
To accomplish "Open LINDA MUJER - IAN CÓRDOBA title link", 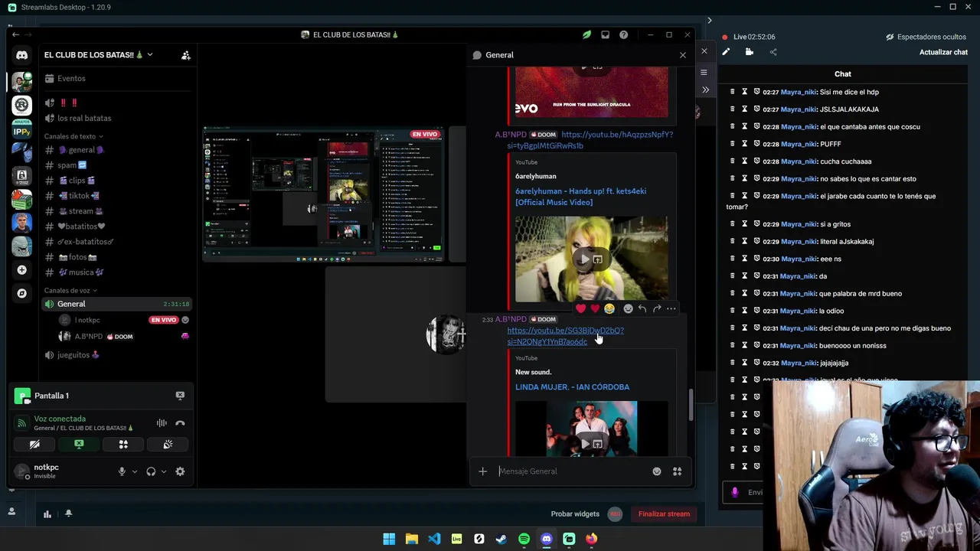I will 572,387.
